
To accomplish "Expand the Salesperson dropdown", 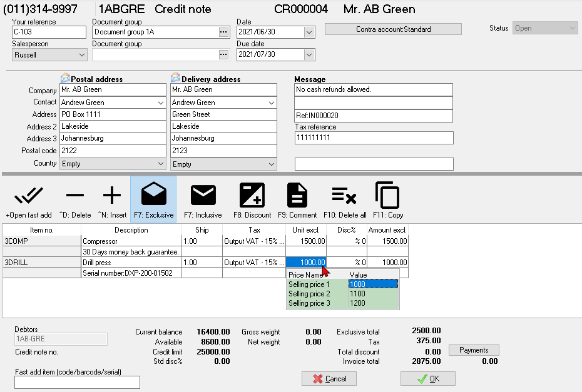I will (82, 55).
